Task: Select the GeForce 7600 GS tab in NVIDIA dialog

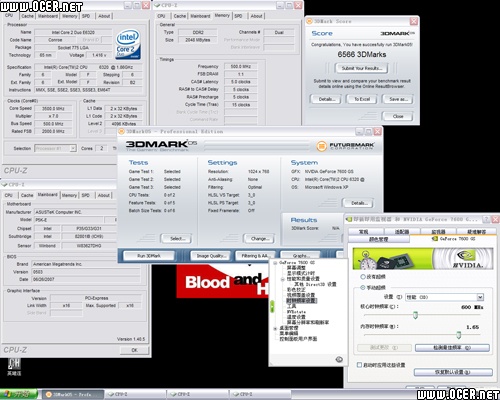Action: point(453,239)
